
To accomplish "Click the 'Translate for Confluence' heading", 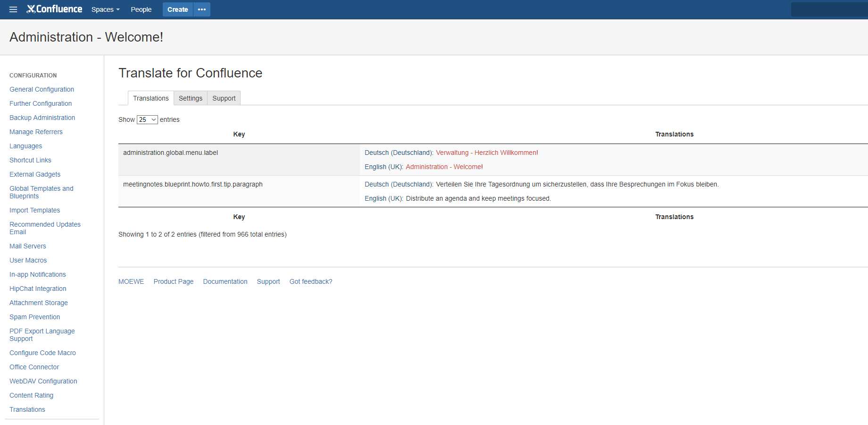I will (190, 73).
